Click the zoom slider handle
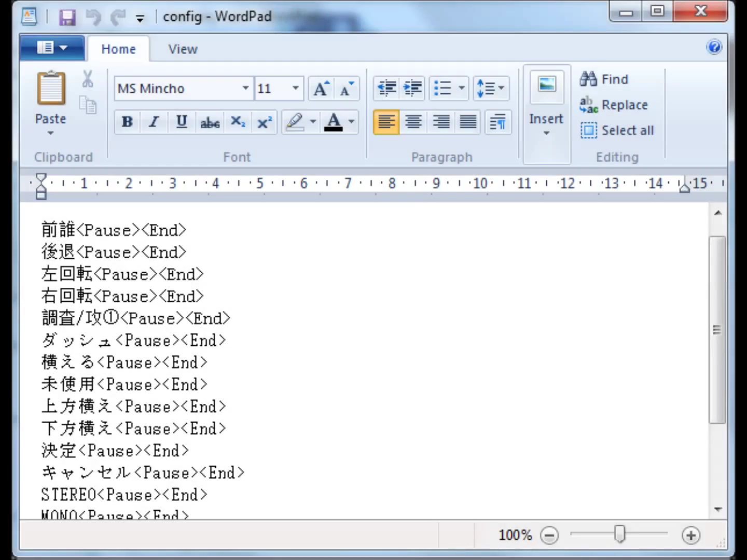This screenshot has width=747, height=560. [619, 534]
